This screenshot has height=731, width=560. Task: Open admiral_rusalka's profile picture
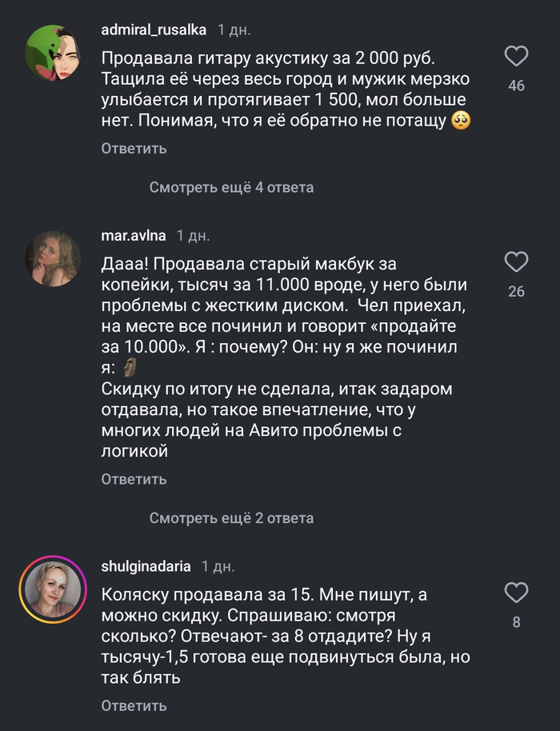pos(52,52)
